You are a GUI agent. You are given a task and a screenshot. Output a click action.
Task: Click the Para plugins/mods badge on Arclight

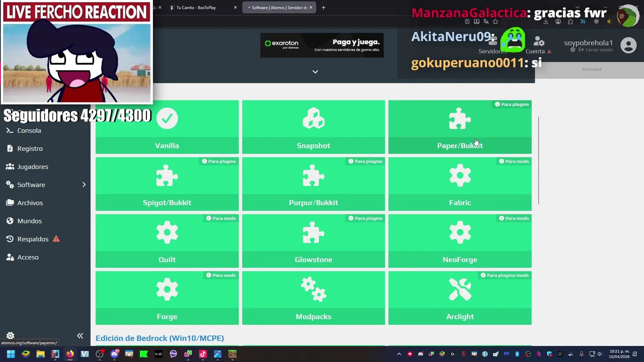coord(505,276)
